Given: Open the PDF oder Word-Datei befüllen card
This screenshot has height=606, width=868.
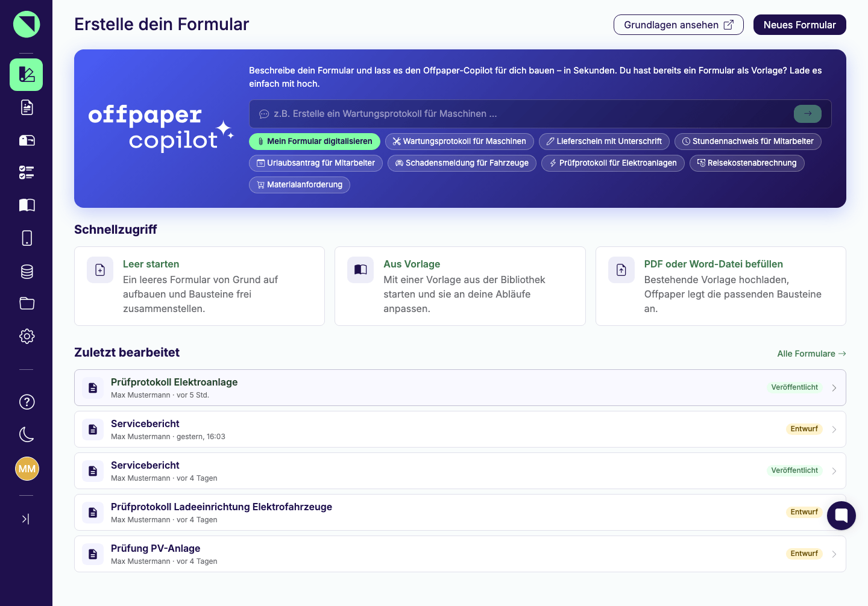Looking at the screenshot, I should pos(721,286).
